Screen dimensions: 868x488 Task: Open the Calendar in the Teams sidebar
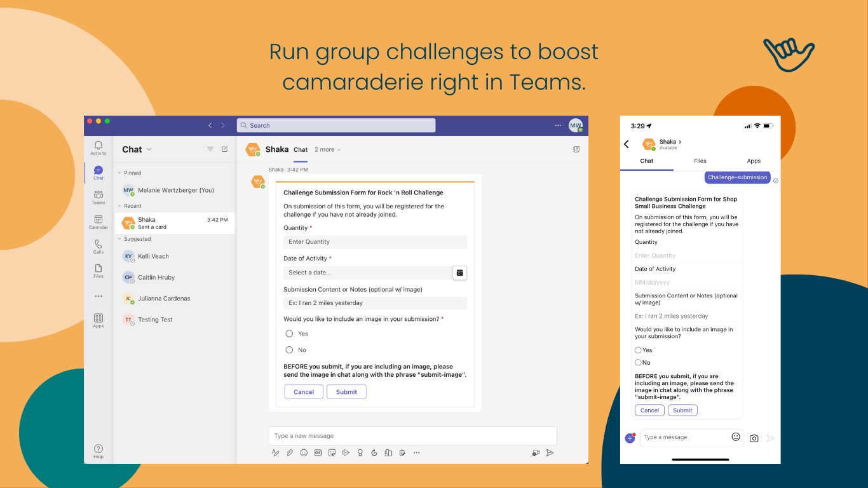click(98, 222)
